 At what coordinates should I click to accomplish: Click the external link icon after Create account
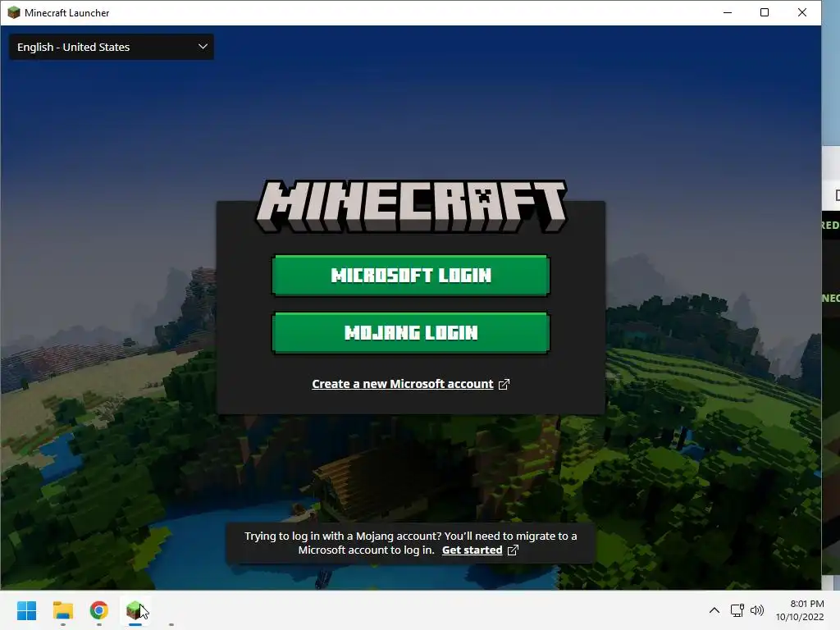point(504,384)
